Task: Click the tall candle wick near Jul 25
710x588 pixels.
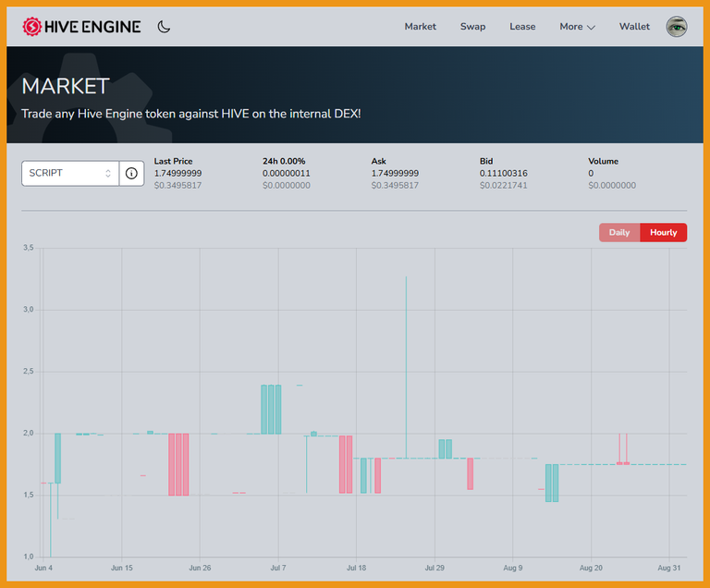Action: [x=406, y=367]
